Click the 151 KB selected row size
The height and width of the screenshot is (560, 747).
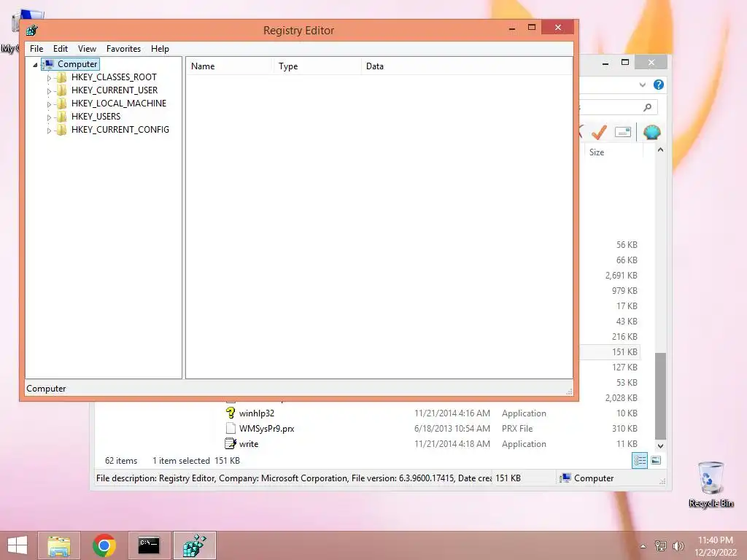coord(624,352)
